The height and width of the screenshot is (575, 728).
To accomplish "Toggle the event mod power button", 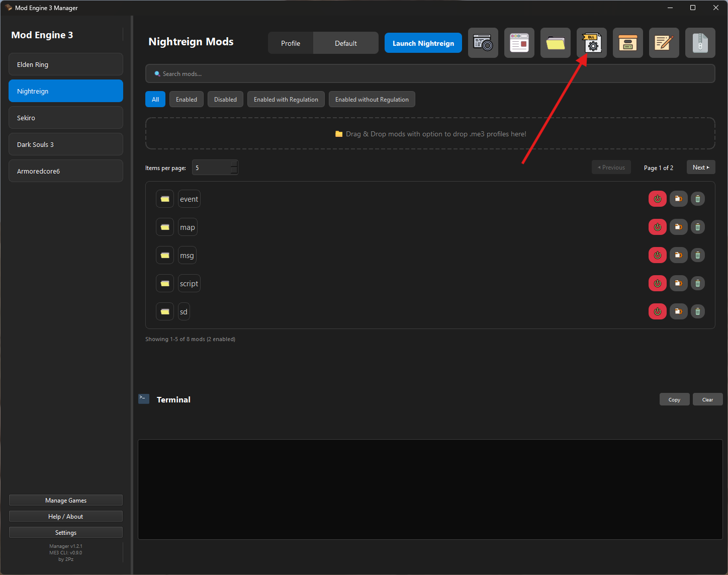I will [657, 199].
